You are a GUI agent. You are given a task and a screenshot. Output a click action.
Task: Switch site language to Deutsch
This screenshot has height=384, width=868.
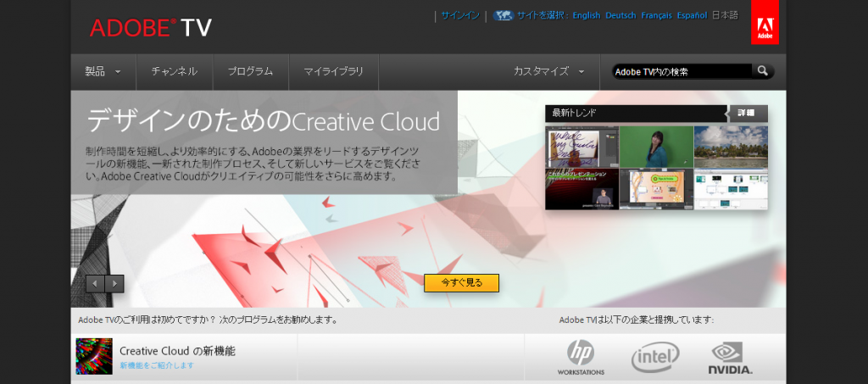click(x=620, y=15)
